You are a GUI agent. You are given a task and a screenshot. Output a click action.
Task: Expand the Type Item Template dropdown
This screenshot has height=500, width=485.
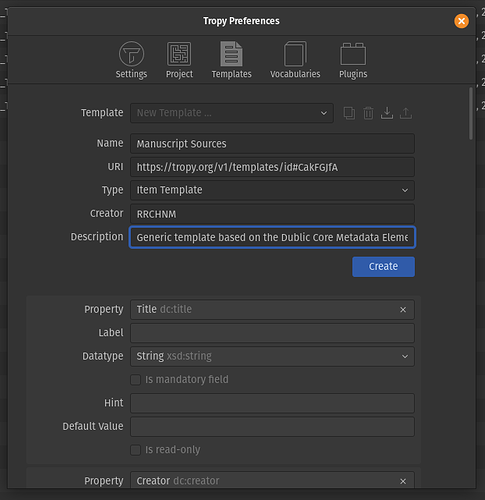(272, 190)
